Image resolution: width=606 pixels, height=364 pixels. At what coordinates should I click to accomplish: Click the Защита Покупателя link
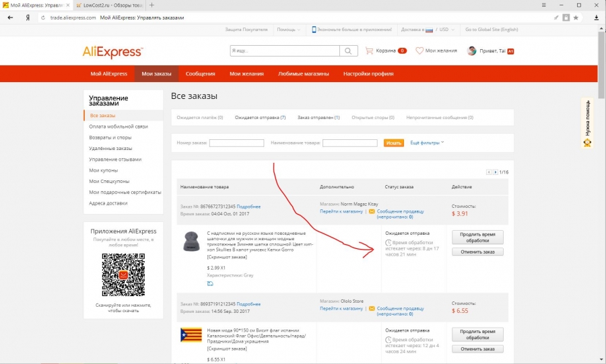coord(246,30)
